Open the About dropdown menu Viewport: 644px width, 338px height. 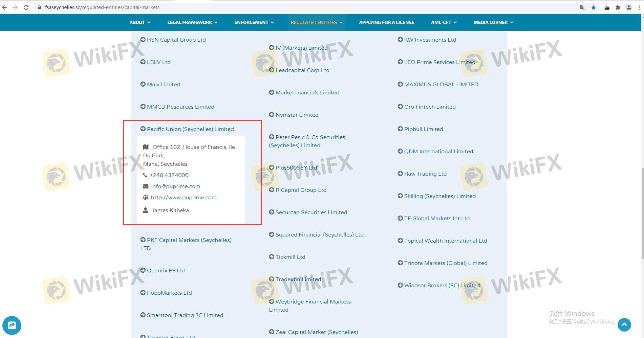[x=139, y=22]
